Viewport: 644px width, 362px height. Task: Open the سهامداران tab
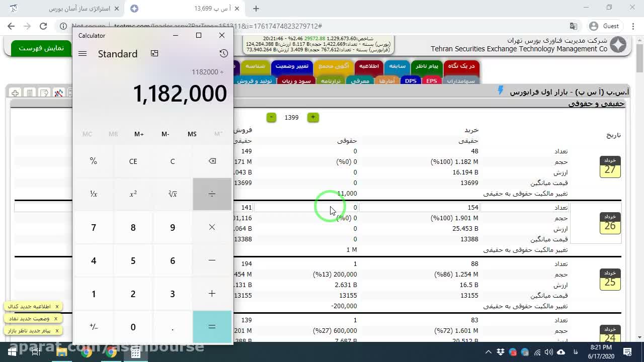coord(461,80)
